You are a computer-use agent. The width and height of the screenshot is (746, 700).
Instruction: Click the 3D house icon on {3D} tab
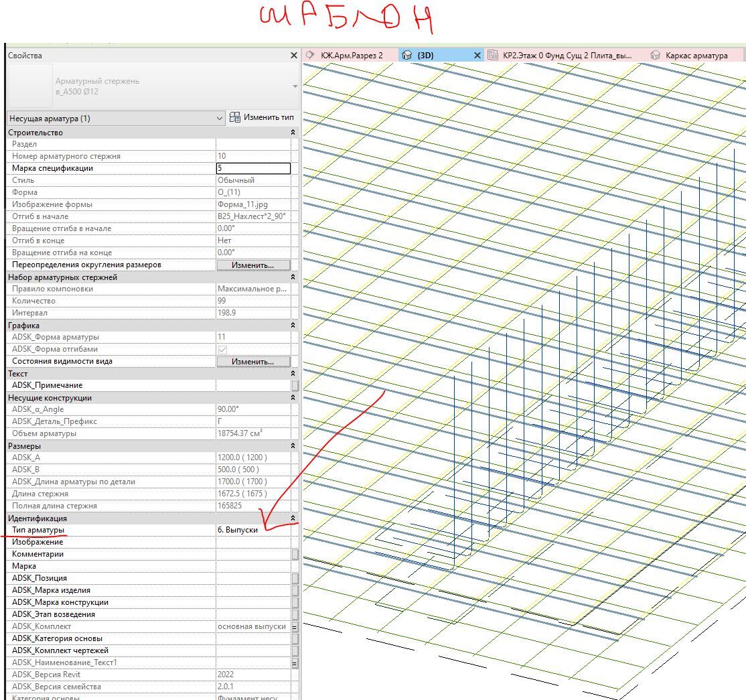(406, 55)
